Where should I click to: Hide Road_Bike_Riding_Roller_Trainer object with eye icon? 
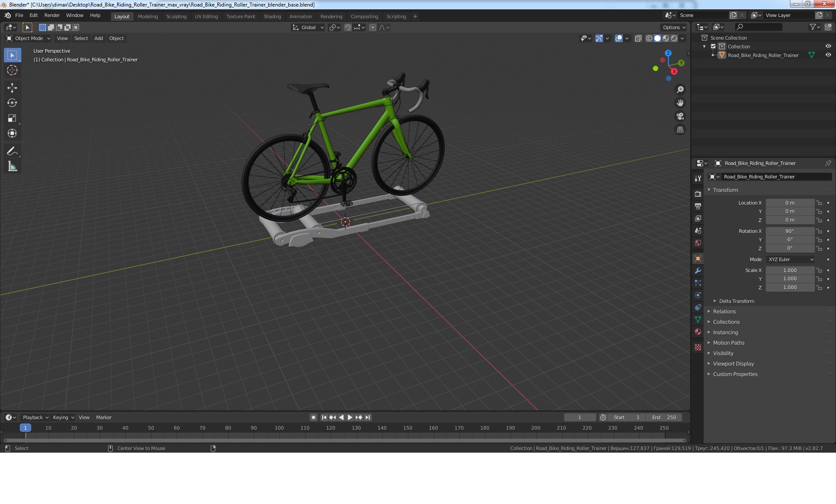click(828, 55)
